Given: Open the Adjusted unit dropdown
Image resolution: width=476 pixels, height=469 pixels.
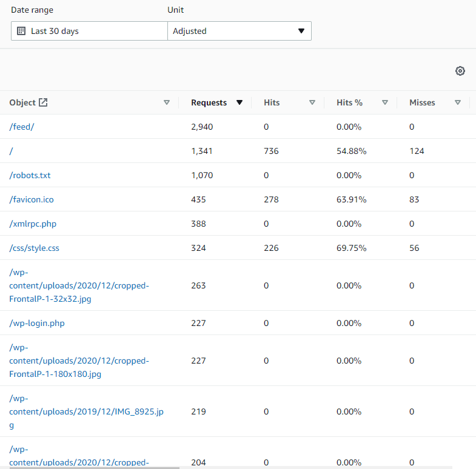Looking at the screenshot, I should click(x=240, y=31).
